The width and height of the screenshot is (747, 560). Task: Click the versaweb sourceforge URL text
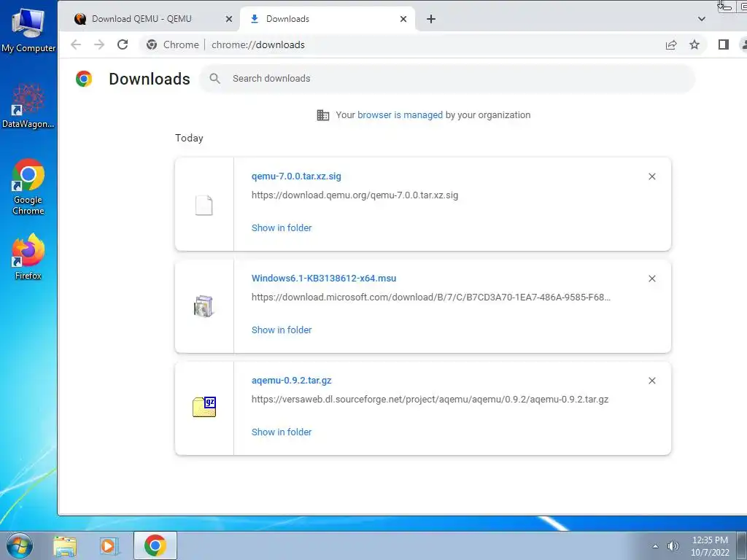430,399
